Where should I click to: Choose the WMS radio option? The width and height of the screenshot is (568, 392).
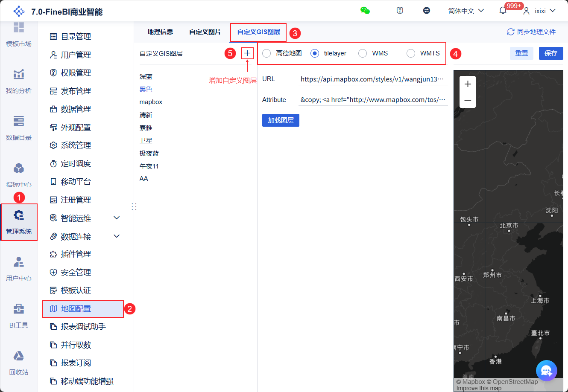[363, 53]
